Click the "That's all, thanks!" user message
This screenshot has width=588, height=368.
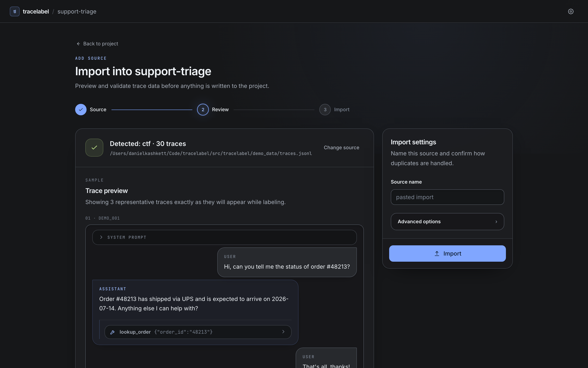click(x=326, y=358)
